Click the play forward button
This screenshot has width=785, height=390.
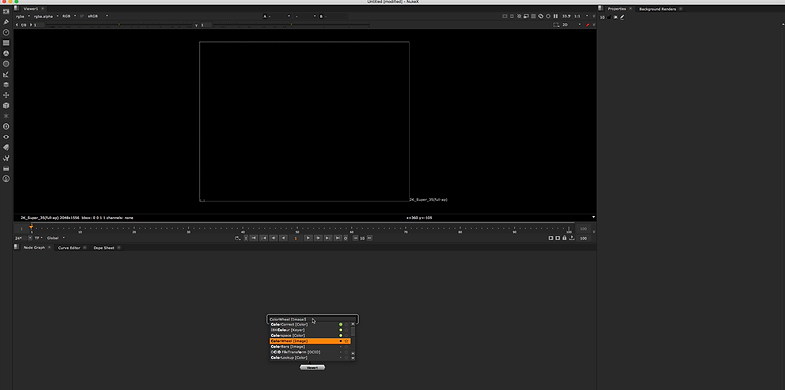point(308,238)
